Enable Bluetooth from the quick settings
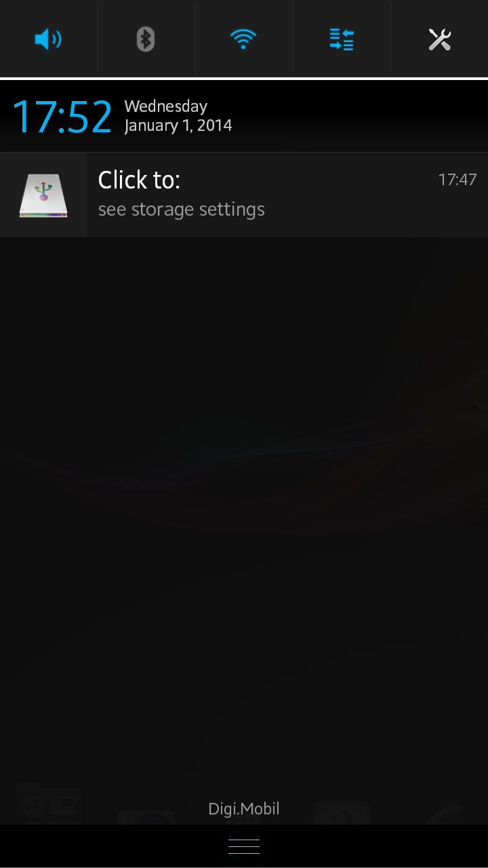This screenshot has height=868, width=488. 146,39
